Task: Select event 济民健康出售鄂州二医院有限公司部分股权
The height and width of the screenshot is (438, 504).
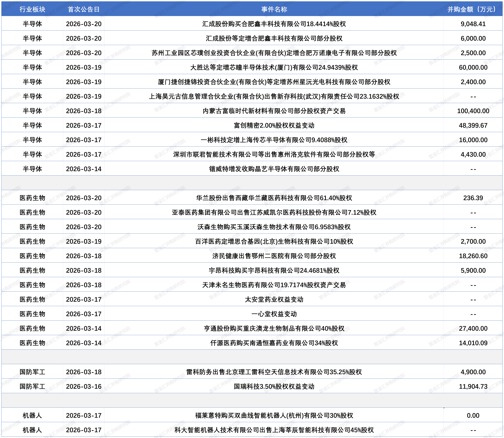Action: click(x=274, y=256)
